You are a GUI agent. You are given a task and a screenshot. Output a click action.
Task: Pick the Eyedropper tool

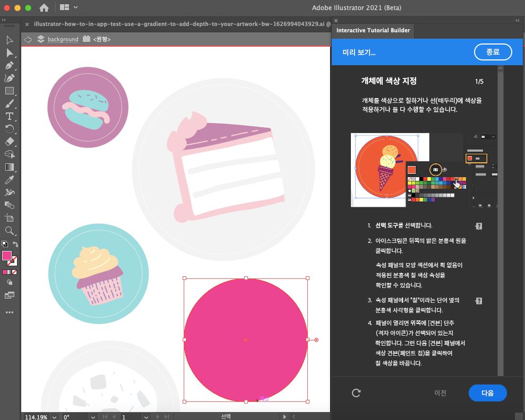click(10, 180)
